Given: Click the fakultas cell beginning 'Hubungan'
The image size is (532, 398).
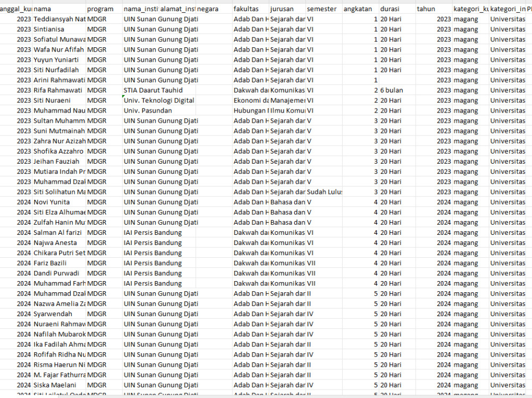Looking at the screenshot, I should tap(251, 111).
